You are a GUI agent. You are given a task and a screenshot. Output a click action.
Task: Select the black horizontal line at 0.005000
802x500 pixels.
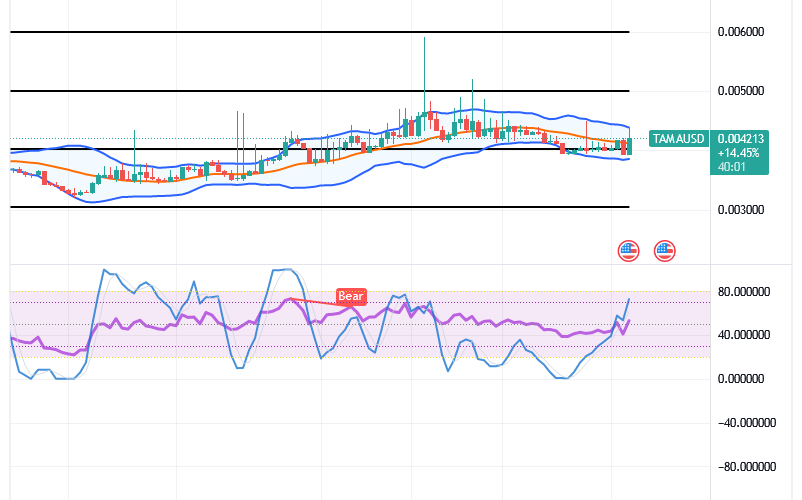click(320, 91)
